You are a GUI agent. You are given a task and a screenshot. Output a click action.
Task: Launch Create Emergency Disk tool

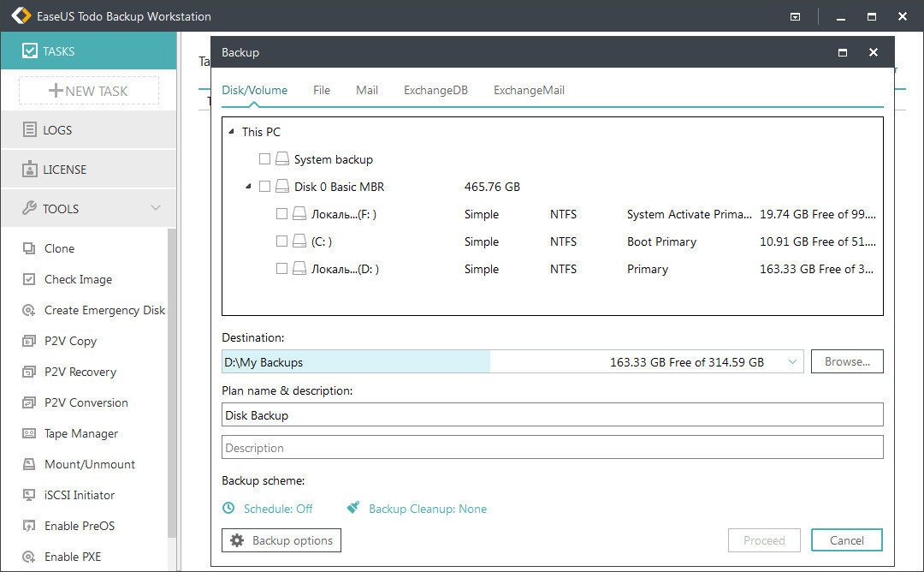[104, 310]
